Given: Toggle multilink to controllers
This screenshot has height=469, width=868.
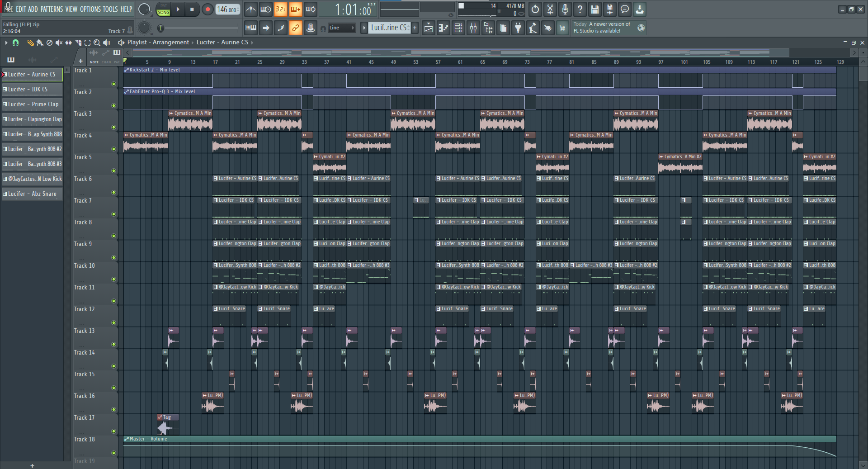Looking at the screenshot, I should point(295,28).
